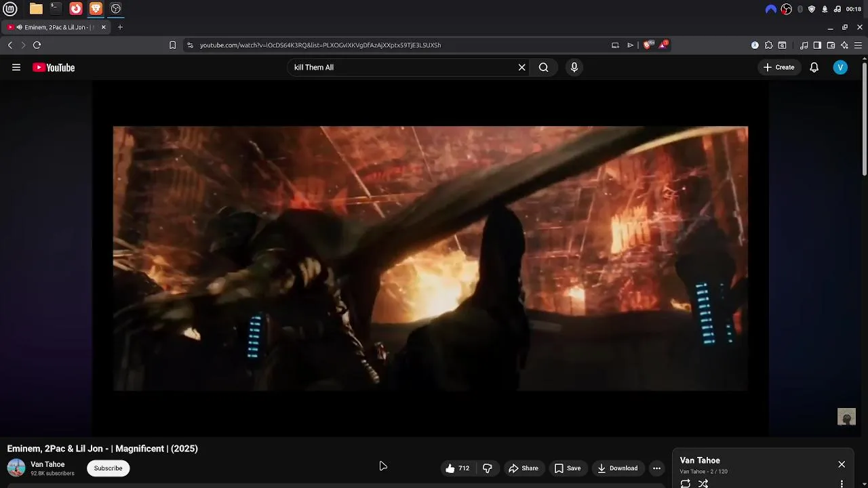Reload the YouTube page
Viewport: 868px width, 488px height.
[x=37, y=45]
